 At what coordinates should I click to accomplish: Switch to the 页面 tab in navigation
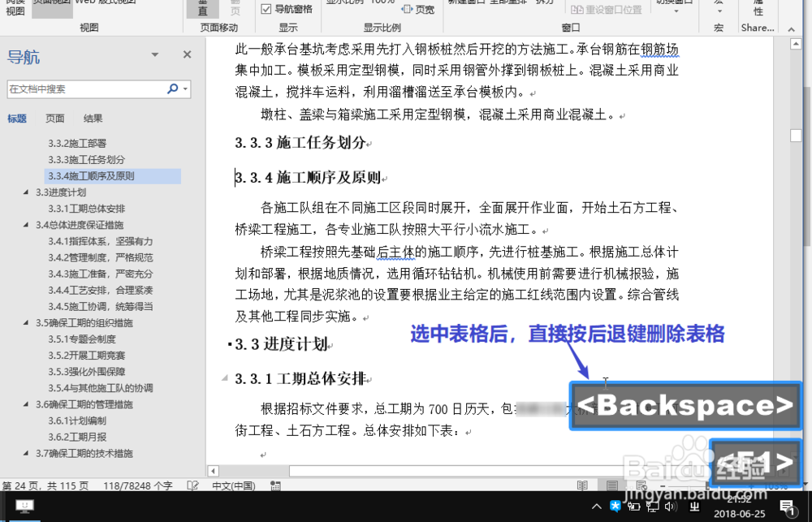tap(54, 119)
